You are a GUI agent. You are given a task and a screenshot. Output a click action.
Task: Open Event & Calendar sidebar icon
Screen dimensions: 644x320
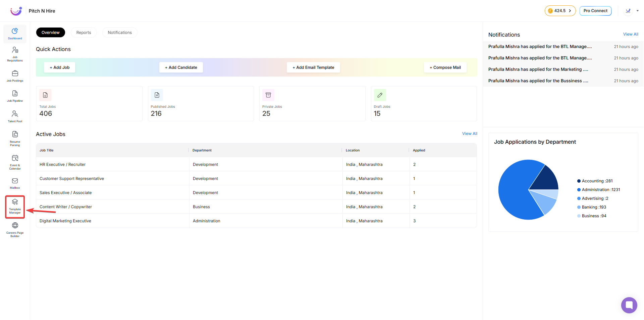15,162
